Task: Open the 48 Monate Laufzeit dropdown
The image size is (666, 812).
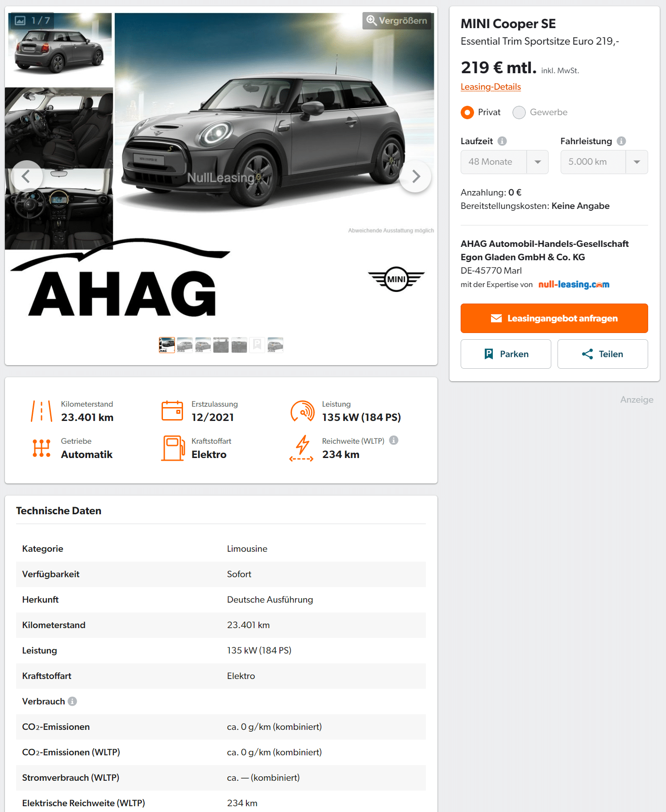Action: pos(504,162)
